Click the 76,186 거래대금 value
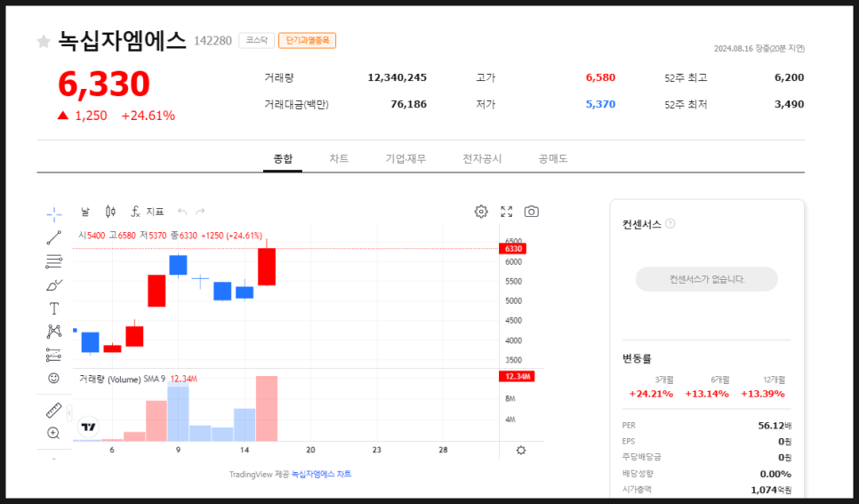 [x=409, y=104]
